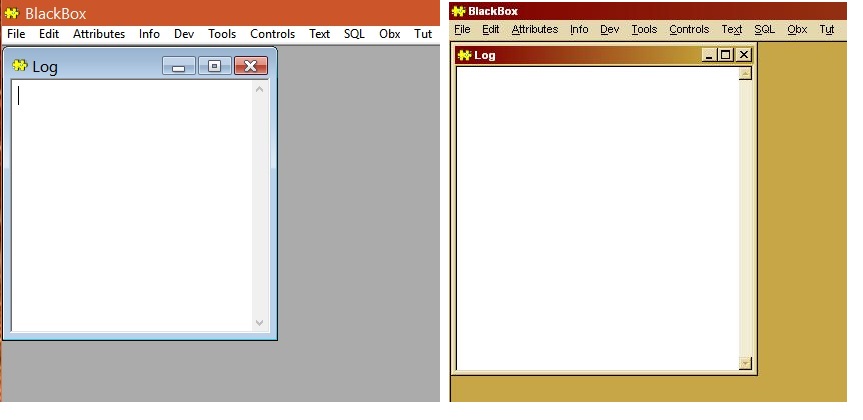Image resolution: width=863 pixels, height=420 pixels.
Task: Close the classic-styled Log window
Action: [x=743, y=55]
